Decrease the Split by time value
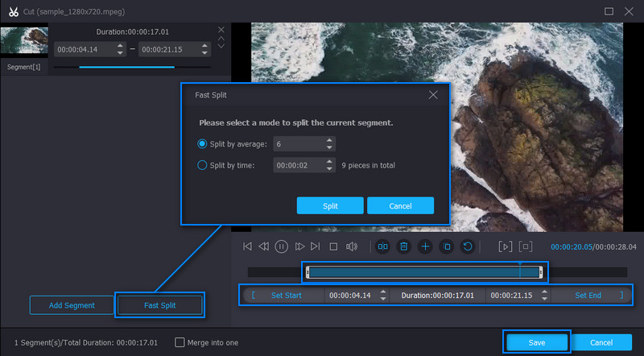Viewport: 644px width, 356px height. 329,168
